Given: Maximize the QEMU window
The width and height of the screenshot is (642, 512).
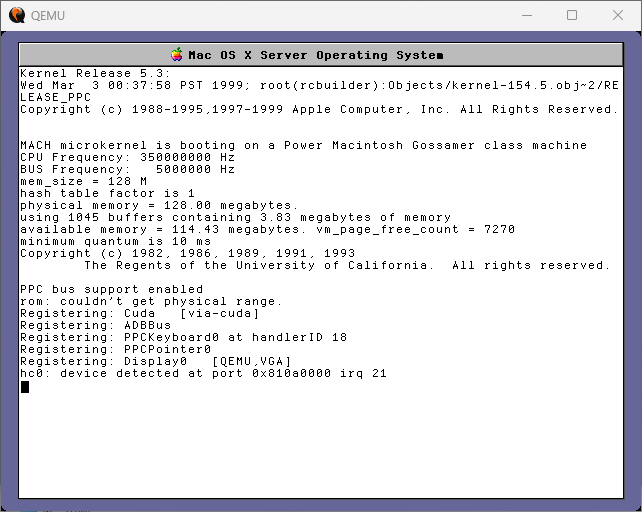Looking at the screenshot, I should 572,15.
